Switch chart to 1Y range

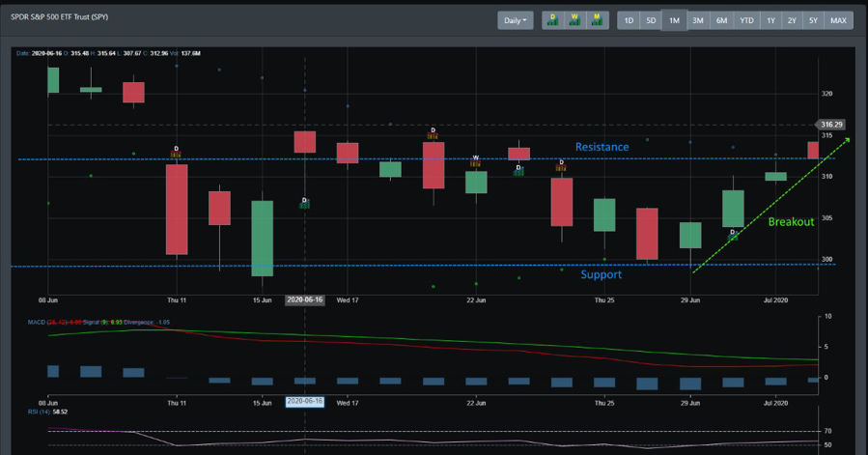click(x=770, y=20)
